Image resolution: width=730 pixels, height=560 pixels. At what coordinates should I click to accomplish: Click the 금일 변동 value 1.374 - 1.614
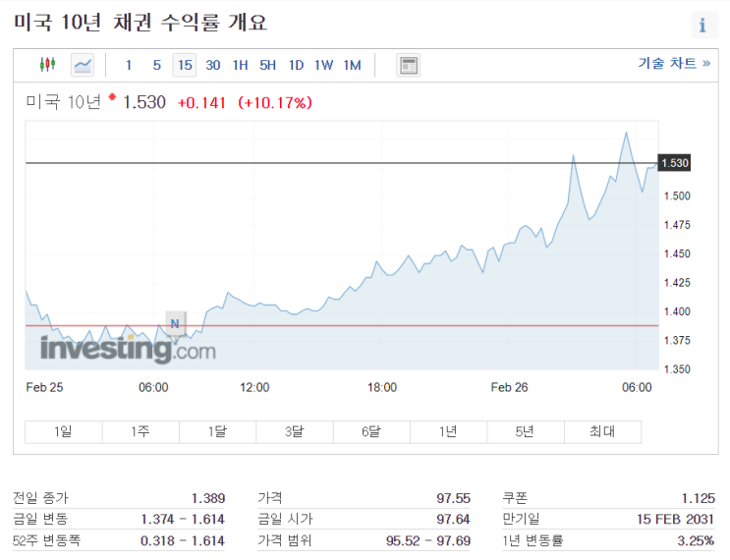[183, 519]
